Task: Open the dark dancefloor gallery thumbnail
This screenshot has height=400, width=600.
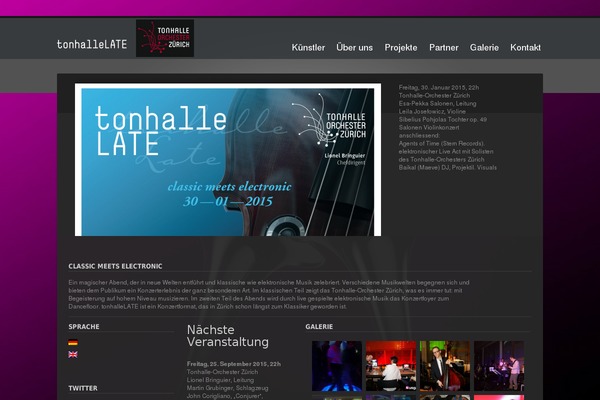Action: pyautogui.click(x=337, y=366)
